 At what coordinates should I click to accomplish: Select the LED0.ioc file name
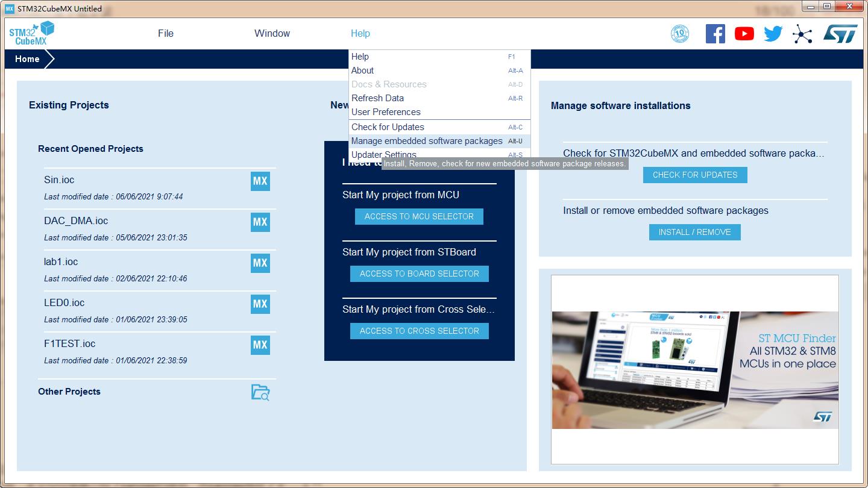pyautogui.click(x=64, y=303)
